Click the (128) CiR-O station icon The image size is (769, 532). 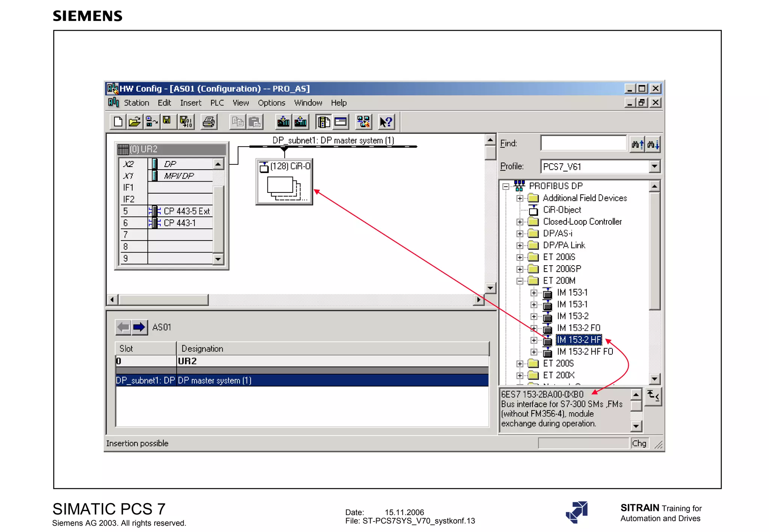coord(284,182)
